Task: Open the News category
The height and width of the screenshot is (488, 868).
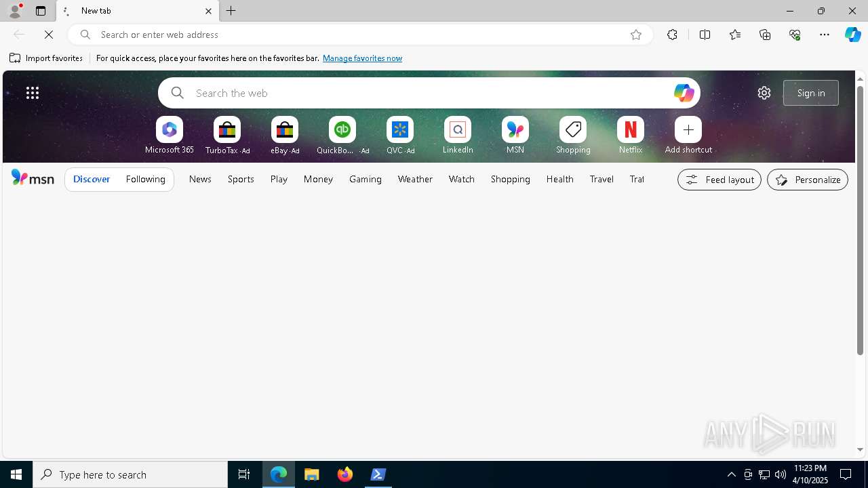Action: coord(200,179)
